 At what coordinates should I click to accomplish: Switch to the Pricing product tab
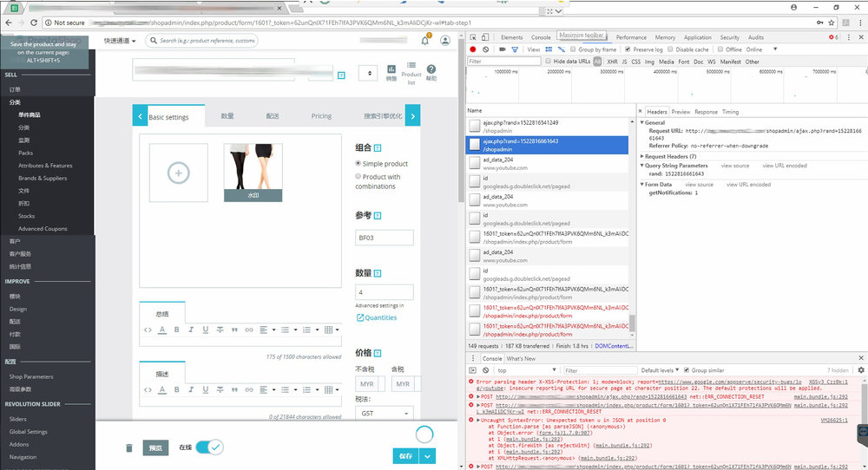point(321,116)
